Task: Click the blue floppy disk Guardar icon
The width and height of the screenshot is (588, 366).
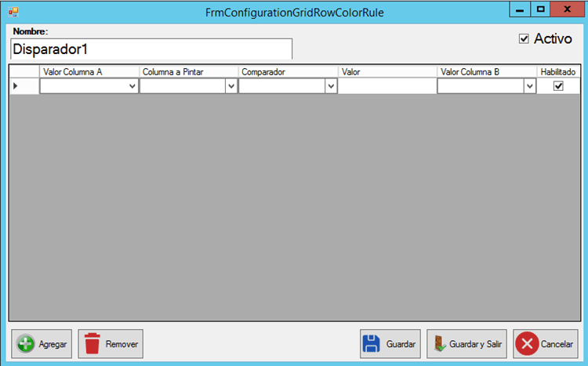Action: (372, 344)
